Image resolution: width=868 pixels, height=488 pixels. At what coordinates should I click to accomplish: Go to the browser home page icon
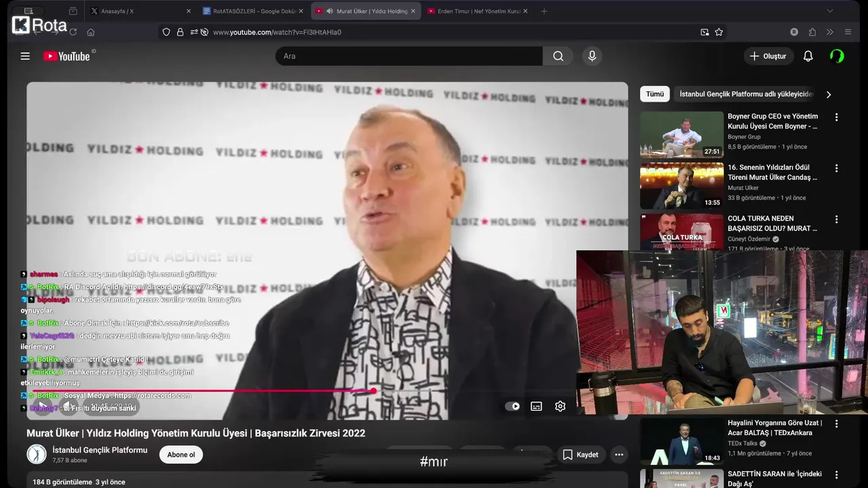tap(91, 32)
